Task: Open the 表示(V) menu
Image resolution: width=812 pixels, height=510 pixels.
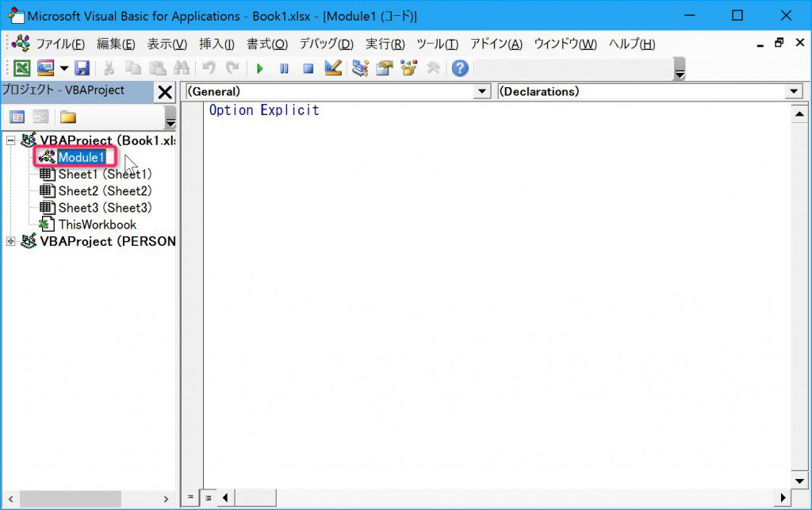Action: (x=167, y=44)
